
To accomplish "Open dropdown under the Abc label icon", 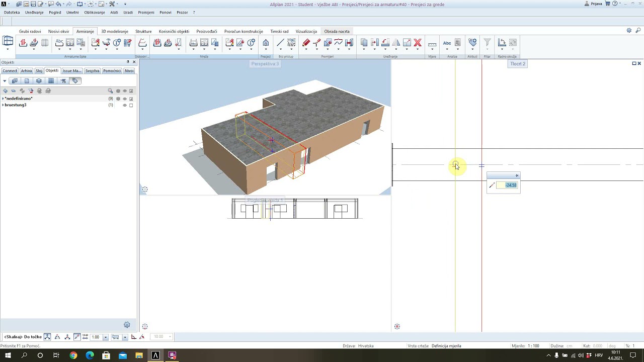I will 59,49.
